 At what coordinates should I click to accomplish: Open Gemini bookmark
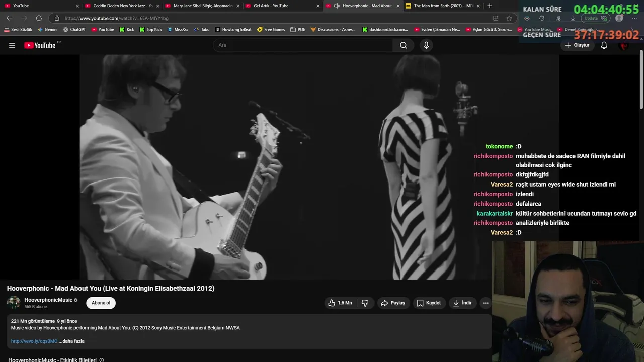(47, 30)
